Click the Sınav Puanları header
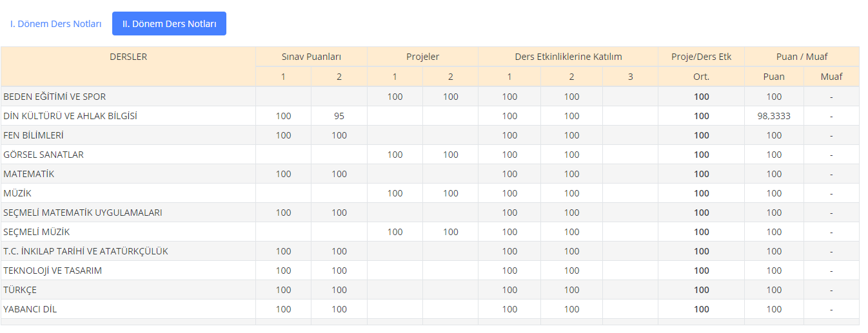Screen dimensions: 868x333 [x=311, y=57]
